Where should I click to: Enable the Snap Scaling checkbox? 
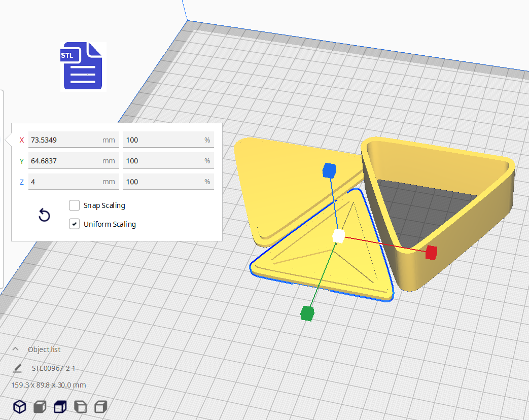[75, 205]
